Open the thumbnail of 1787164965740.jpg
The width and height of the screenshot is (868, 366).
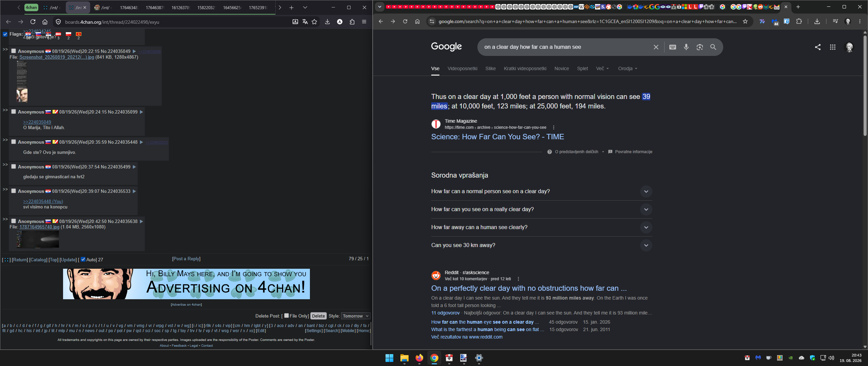(x=38, y=239)
